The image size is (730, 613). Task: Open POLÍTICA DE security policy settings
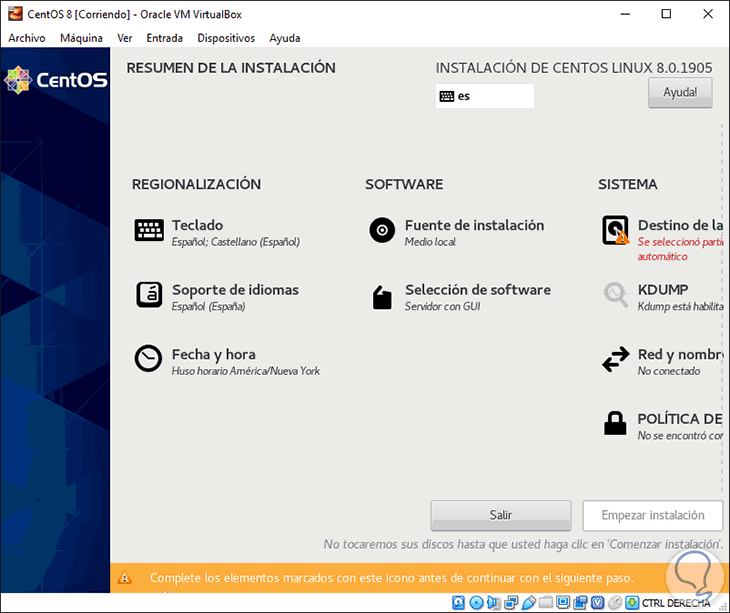point(680,419)
